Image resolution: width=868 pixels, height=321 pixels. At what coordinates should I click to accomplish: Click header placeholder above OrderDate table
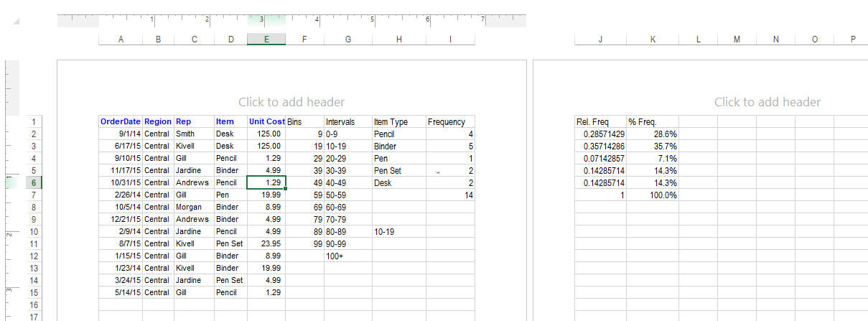291,102
